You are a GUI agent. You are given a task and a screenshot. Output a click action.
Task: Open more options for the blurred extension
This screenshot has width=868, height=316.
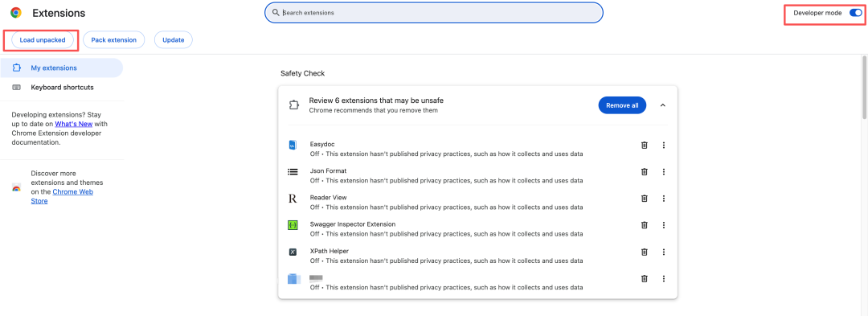click(x=663, y=278)
